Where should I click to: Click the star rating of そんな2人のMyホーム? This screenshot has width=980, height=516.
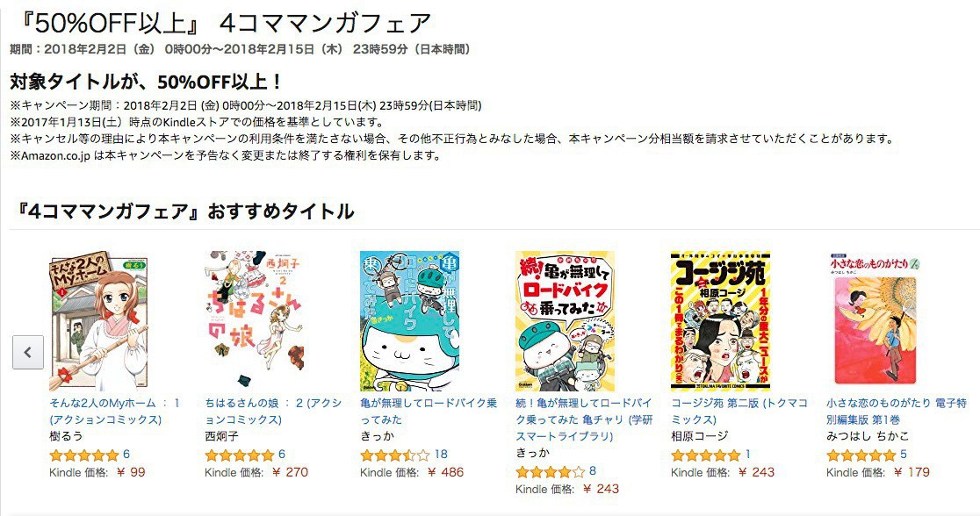(x=83, y=455)
